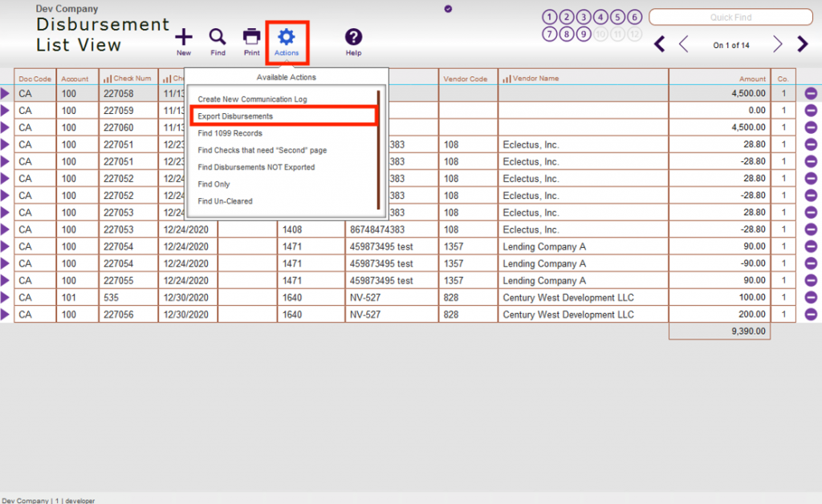Click account 101 cell

coord(69,298)
